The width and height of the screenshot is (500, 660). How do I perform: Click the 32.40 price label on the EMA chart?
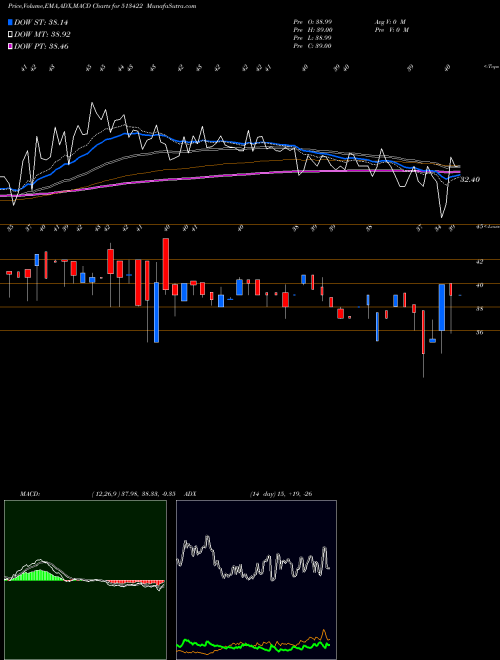[x=470, y=180]
